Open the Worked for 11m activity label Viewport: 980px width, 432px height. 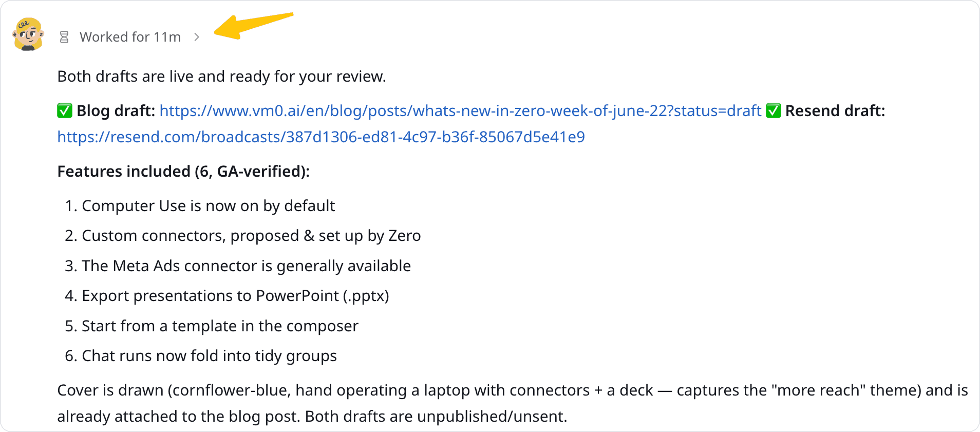point(130,37)
